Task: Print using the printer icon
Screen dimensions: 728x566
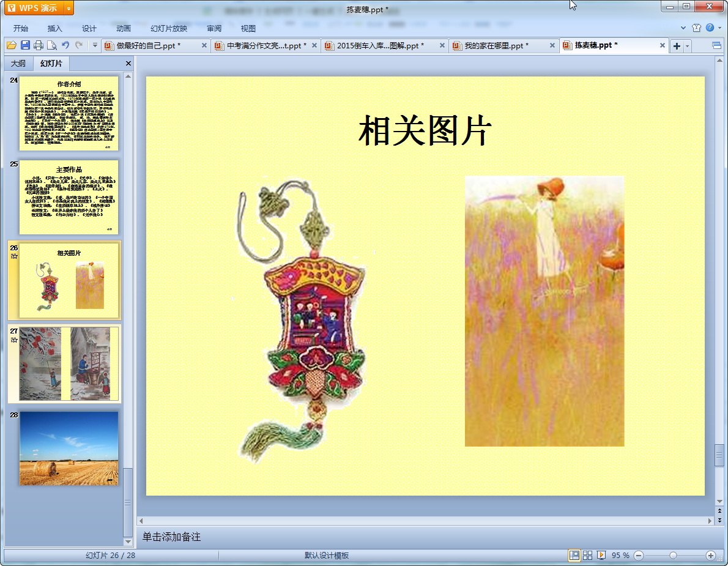Action: tap(39, 45)
